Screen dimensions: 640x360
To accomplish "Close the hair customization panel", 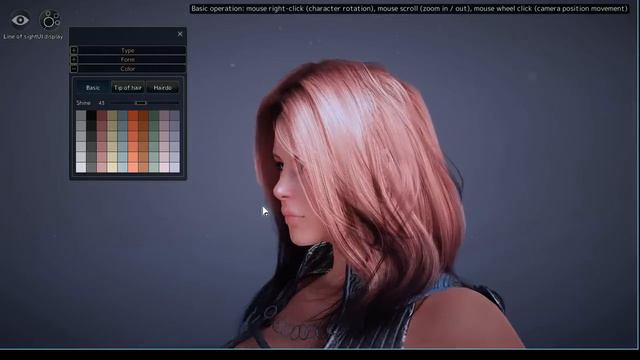I will [x=180, y=34].
